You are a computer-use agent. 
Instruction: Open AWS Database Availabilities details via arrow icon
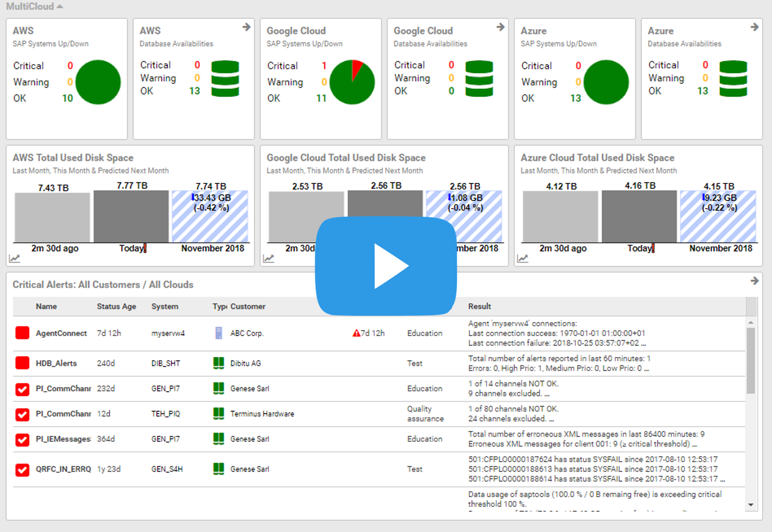[246, 27]
